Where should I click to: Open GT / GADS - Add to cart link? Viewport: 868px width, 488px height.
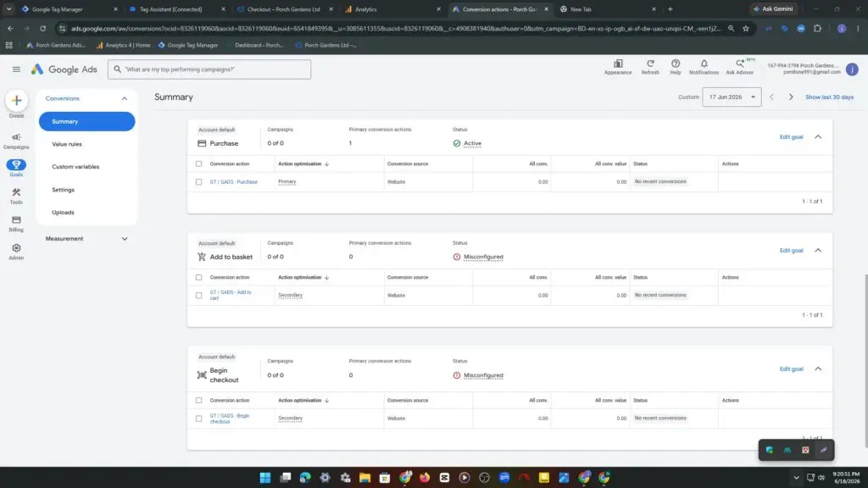pos(231,295)
